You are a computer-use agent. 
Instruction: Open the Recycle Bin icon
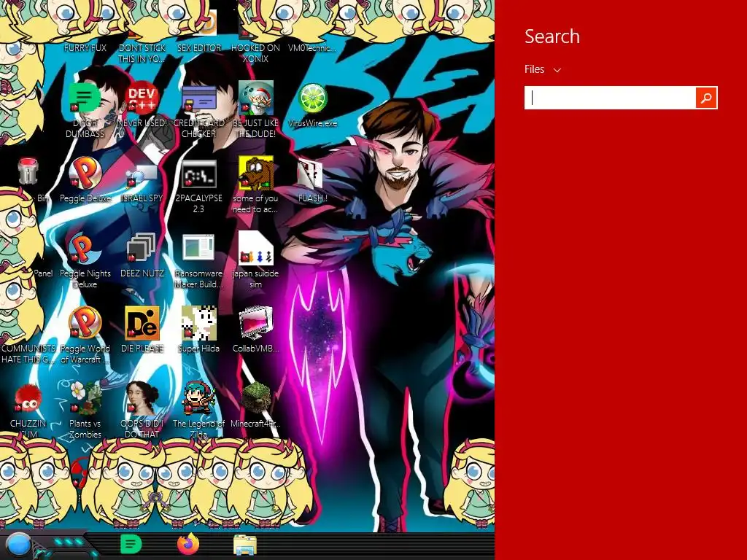pos(28,171)
